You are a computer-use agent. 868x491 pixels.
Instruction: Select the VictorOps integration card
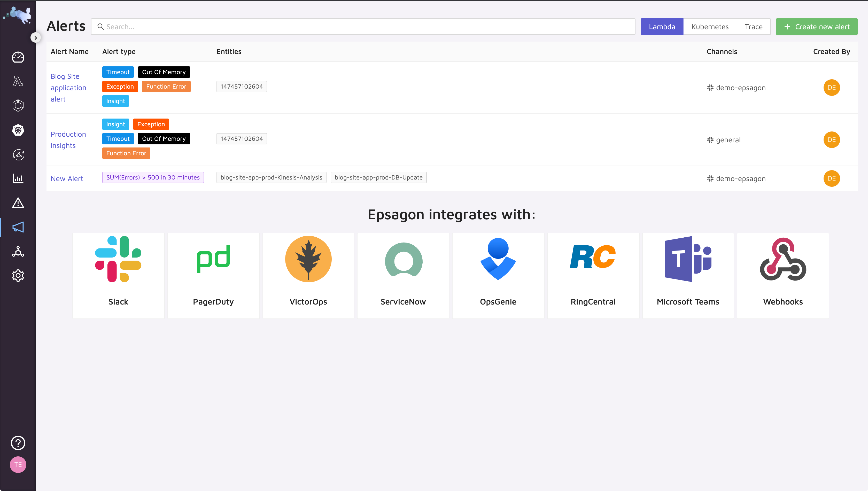(x=308, y=276)
